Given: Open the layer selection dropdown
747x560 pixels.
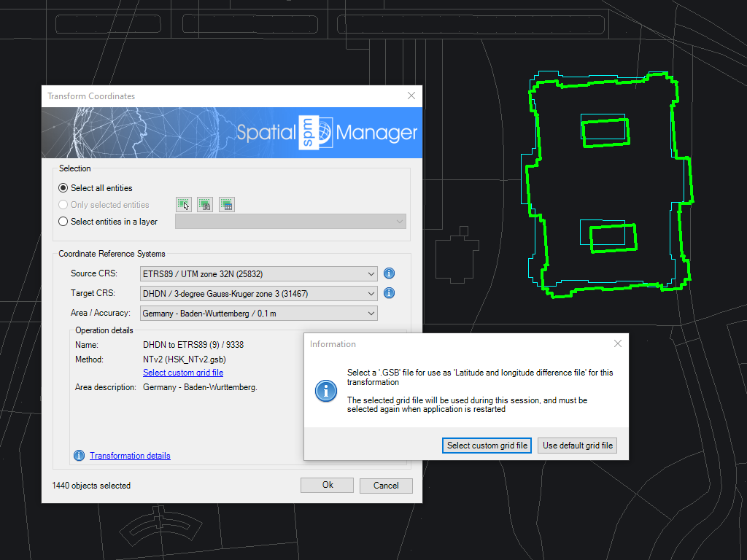Looking at the screenshot, I should (x=290, y=222).
